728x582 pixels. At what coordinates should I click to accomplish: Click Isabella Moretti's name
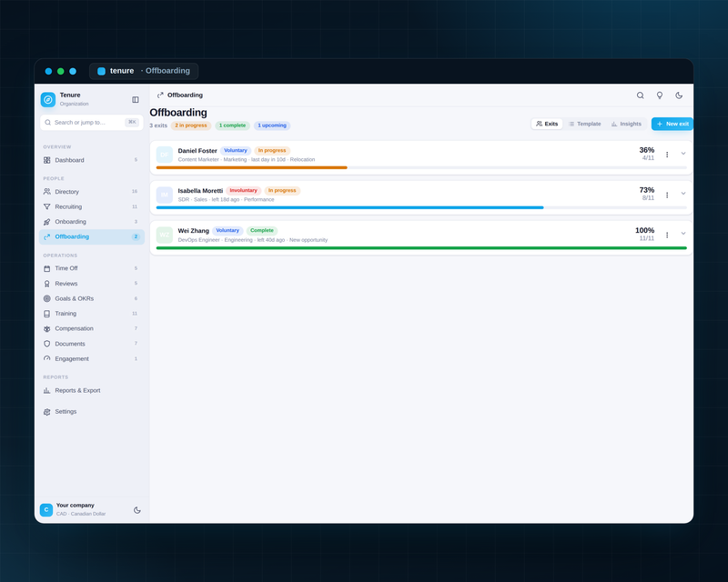tap(200, 191)
